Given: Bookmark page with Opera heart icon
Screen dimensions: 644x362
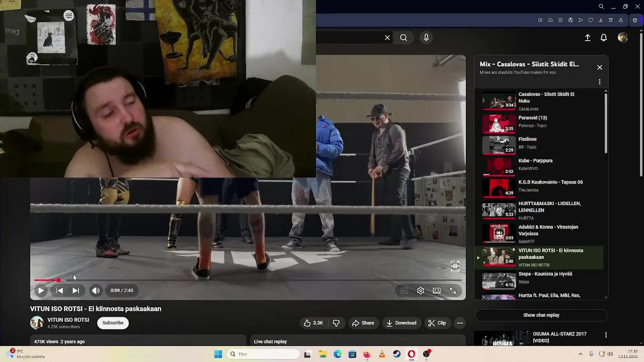Looking at the screenshot, I should (x=591, y=21).
